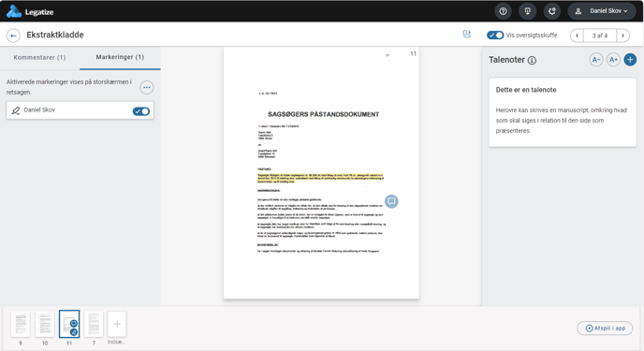Open the three-dots options for markeringer
644x351 pixels.
point(147,87)
